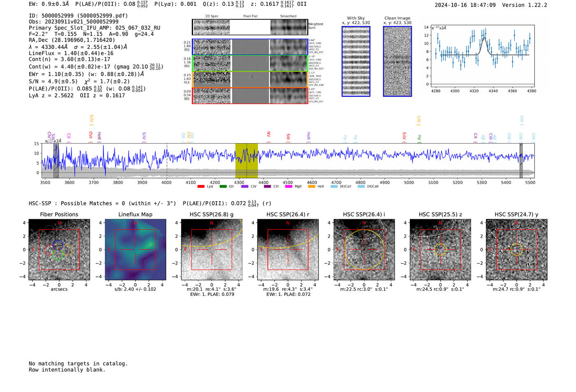Select the green-framed 2D fiber spectrum row
The width and height of the screenshot is (576, 392).
coord(250,63)
